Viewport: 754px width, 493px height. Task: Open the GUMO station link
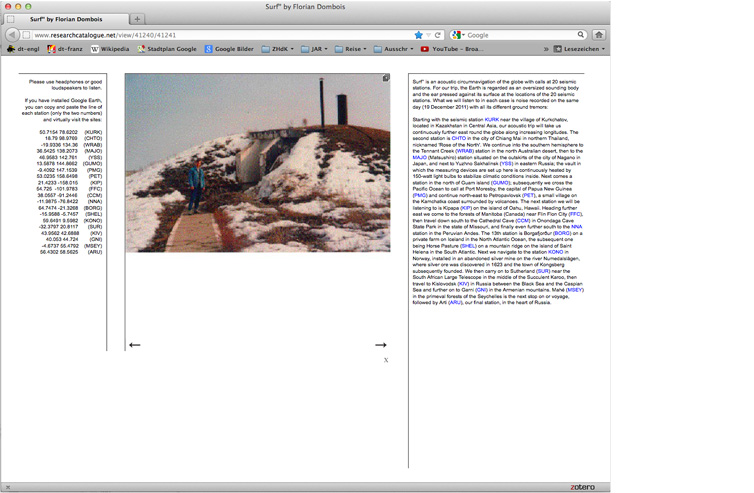[500, 183]
